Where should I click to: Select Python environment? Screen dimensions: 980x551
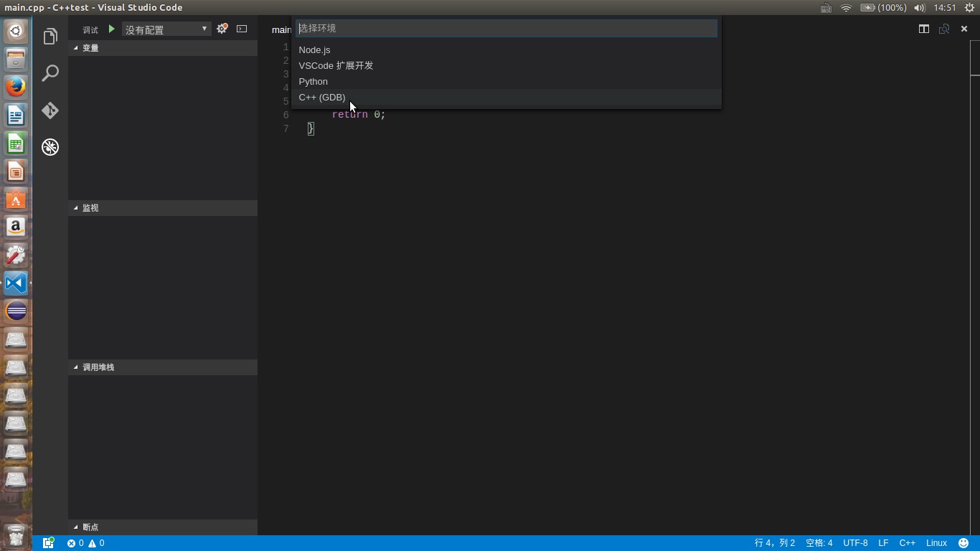point(507,81)
